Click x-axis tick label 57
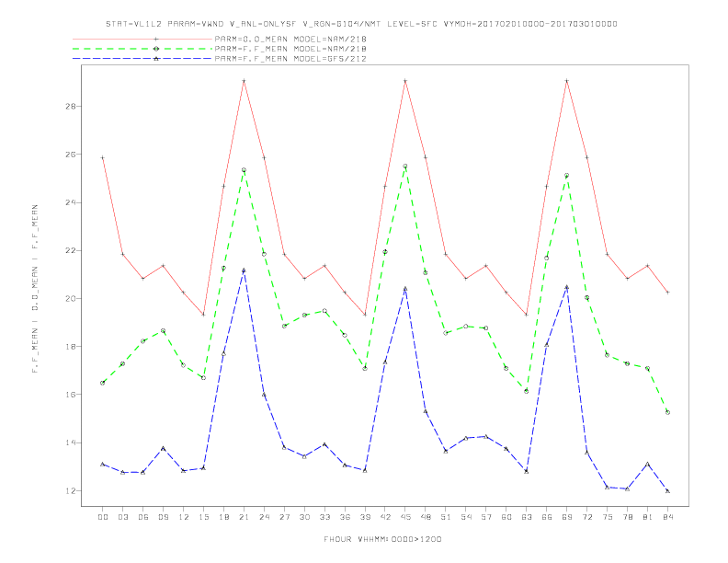Viewport: 728px width, 563px height. [x=486, y=517]
